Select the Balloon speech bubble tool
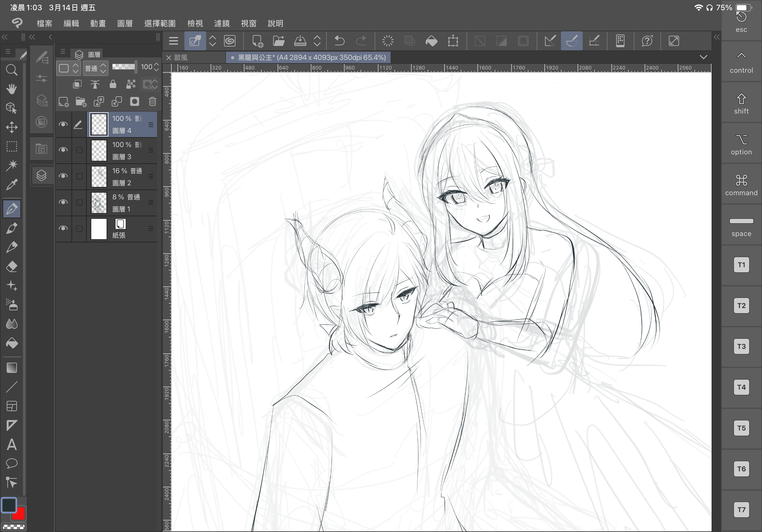 pyautogui.click(x=11, y=463)
